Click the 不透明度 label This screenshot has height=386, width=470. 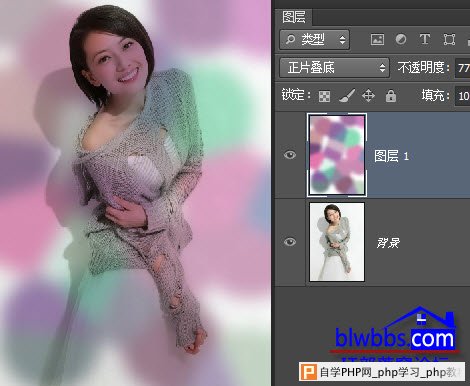click(424, 68)
